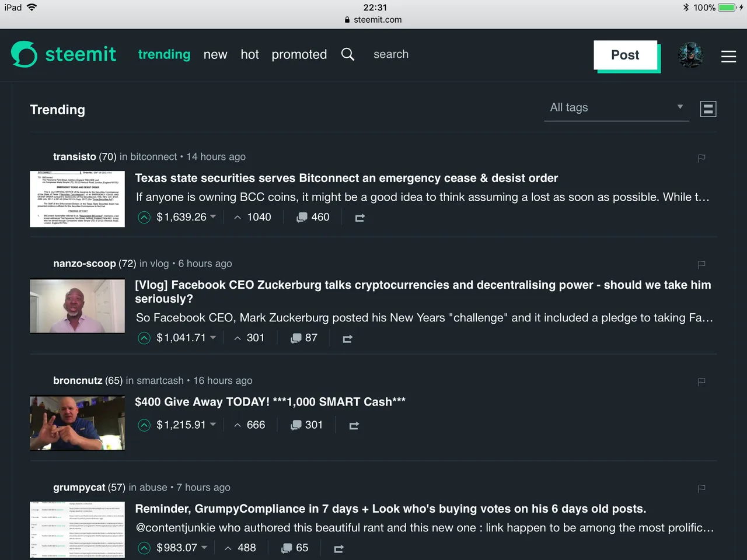Flag the broncnutz post

pos(701,381)
